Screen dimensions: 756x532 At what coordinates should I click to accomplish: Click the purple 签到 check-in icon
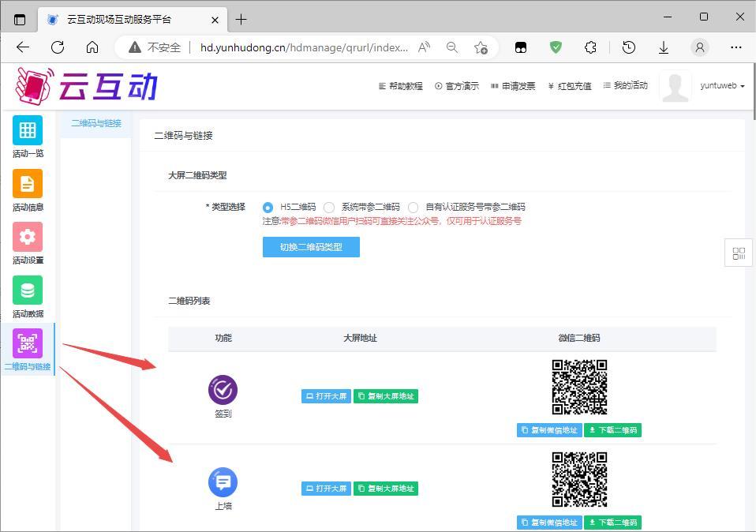[223, 390]
